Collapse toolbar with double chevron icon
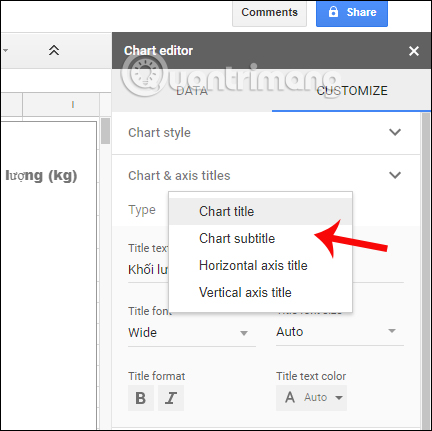 click(x=54, y=50)
